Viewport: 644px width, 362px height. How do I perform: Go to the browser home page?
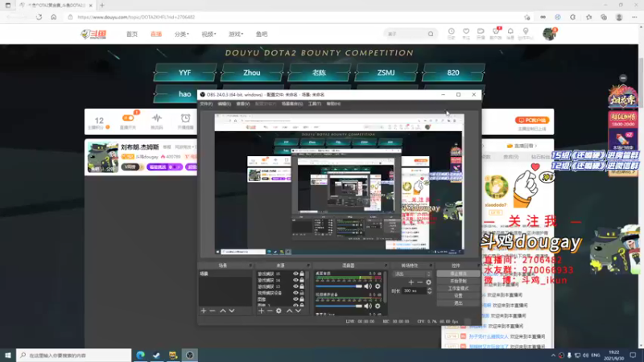pyautogui.click(x=54, y=17)
